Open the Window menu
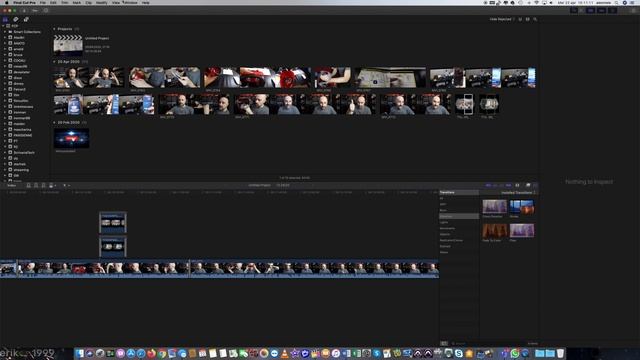Screen dimensions: 640x360 pyautogui.click(x=131, y=2)
